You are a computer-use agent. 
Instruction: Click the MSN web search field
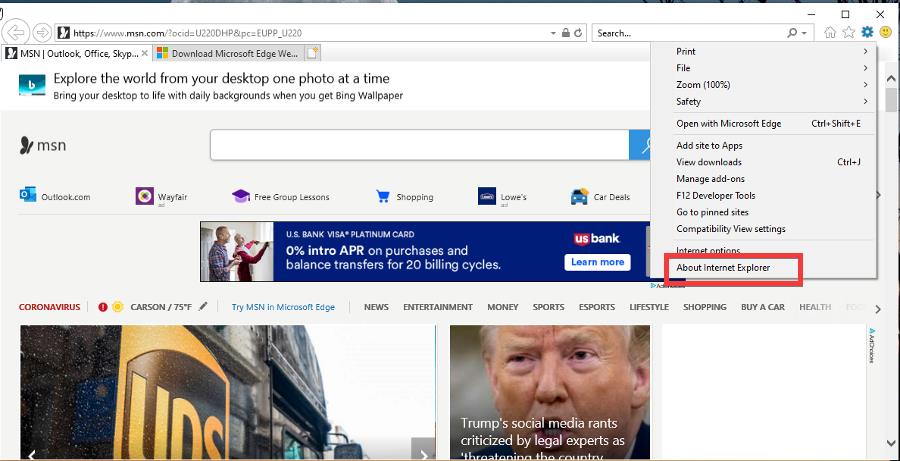[420, 145]
